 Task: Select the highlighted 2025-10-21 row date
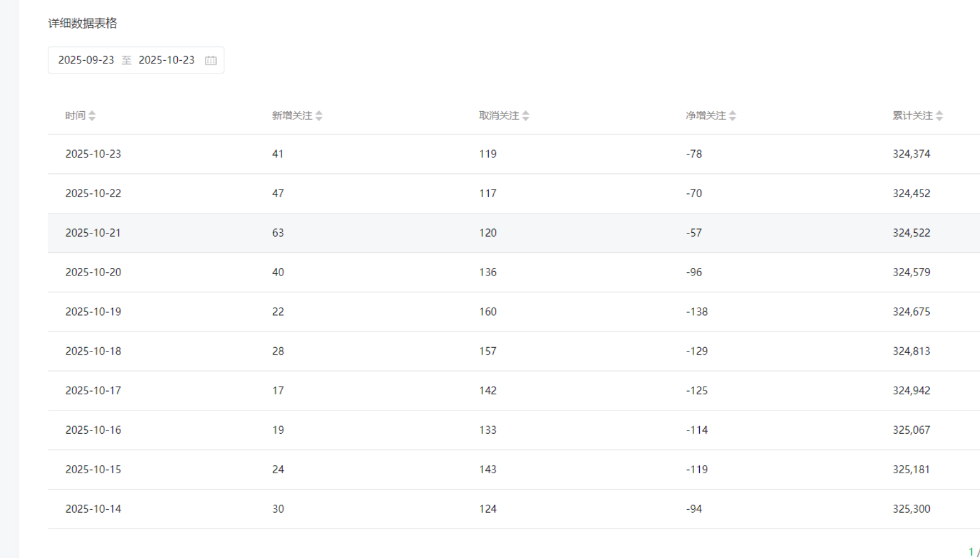pyautogui.click(x=93, y=233)
